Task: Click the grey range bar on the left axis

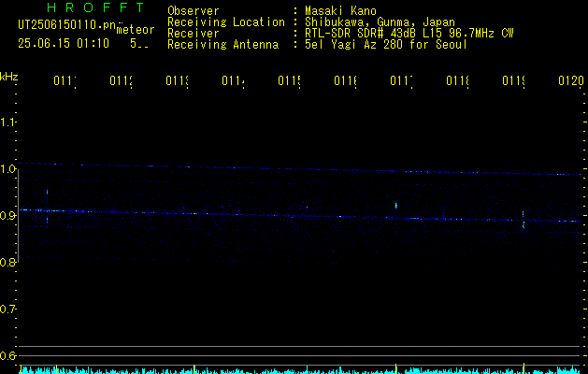Action: (x=19, y=216)
